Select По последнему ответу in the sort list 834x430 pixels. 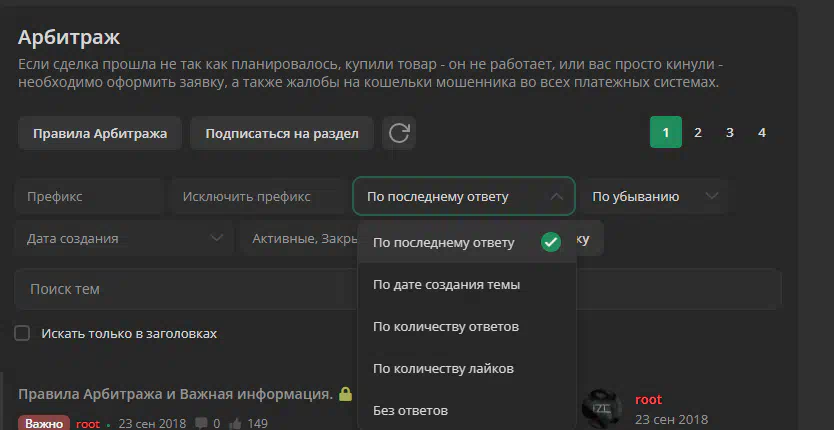coord(467,243)
